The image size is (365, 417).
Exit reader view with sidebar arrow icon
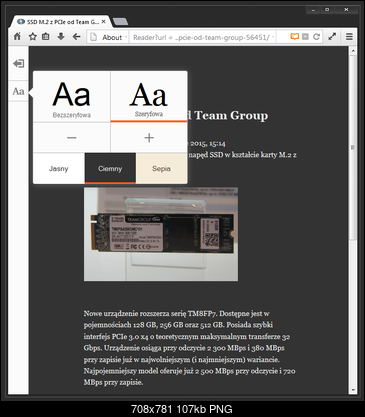18,63
